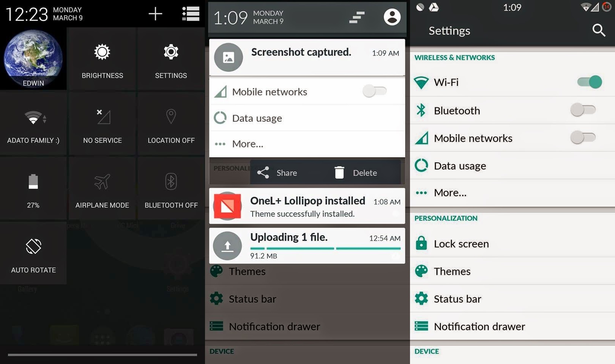Viewport: 615px width, 364px height.
Task: Tap the brightness bar below the quick tiles
Action: click(x=102, y=355)
